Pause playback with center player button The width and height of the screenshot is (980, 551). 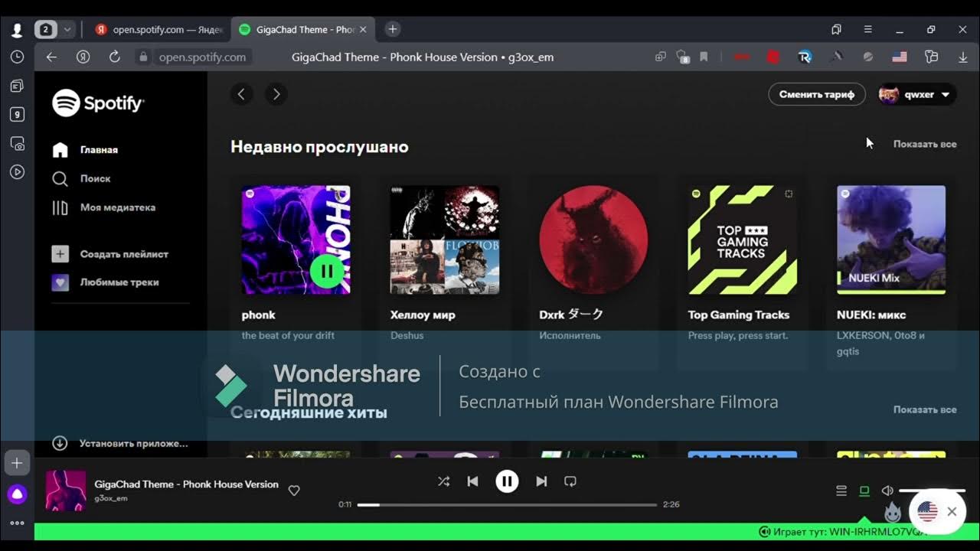tap(507, 481)
